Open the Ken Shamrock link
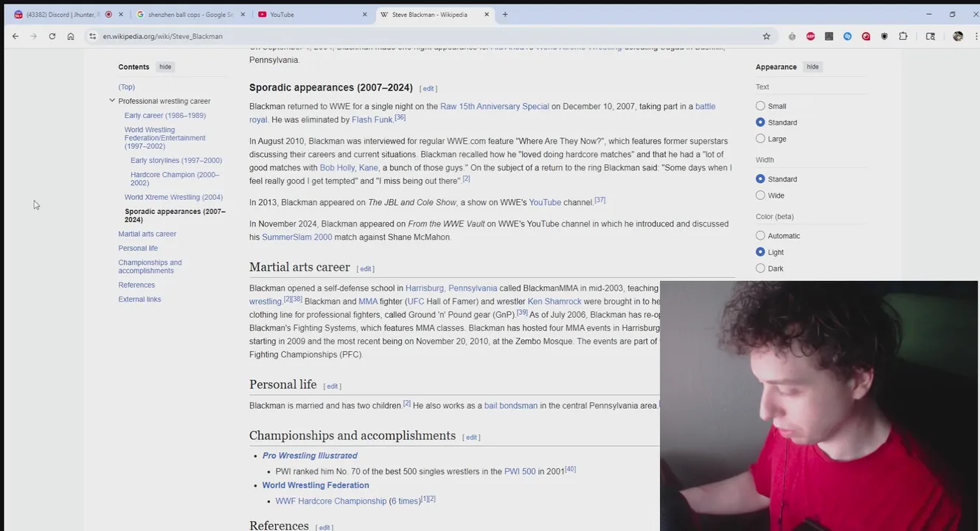Image resolution: width=980 pixels, height=531 pixels. (555, 302)
